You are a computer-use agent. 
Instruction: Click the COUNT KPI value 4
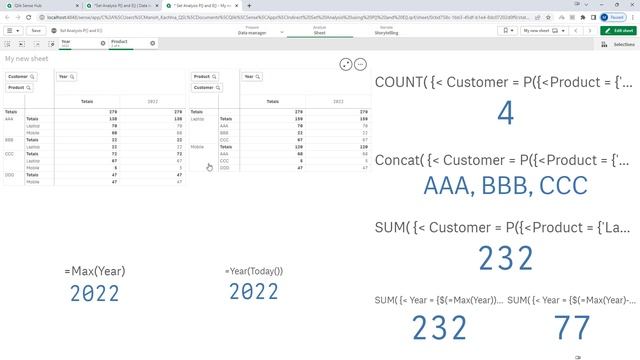coord(505,113)
